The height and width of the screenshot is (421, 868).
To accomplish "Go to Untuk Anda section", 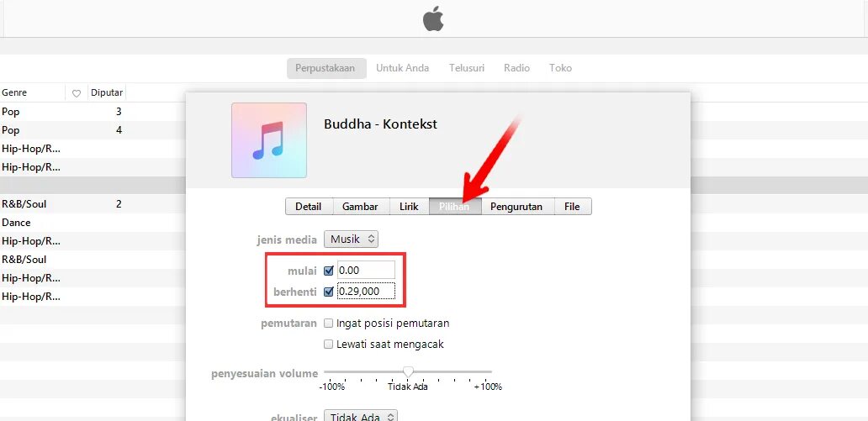I will (x=402, y=68).
